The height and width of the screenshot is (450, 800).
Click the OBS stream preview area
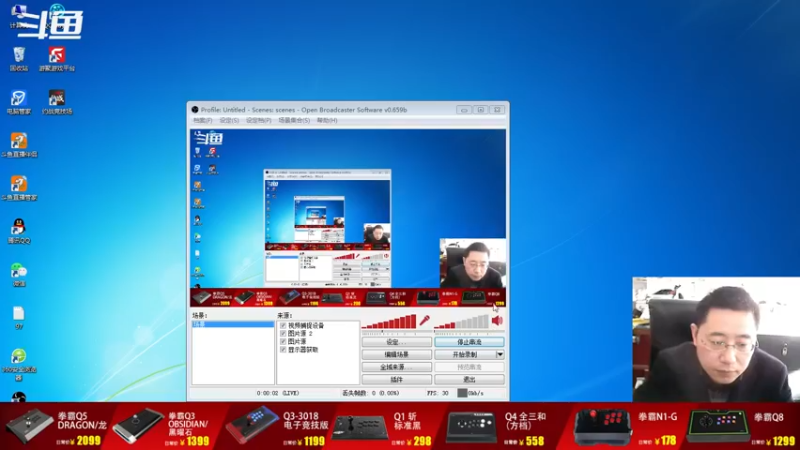[348, 218]
